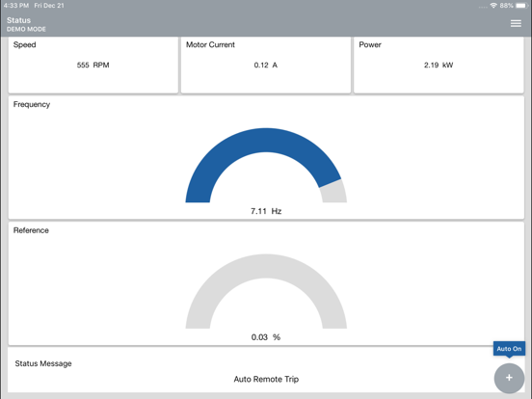Click the Frequency panel title
This screenshot has width=532, height=399.
32,104
